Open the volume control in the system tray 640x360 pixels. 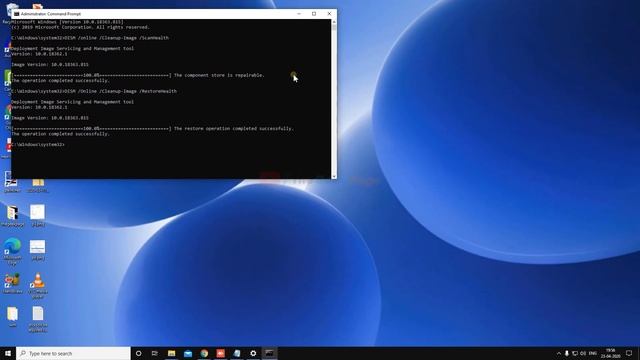pos(583,353)
